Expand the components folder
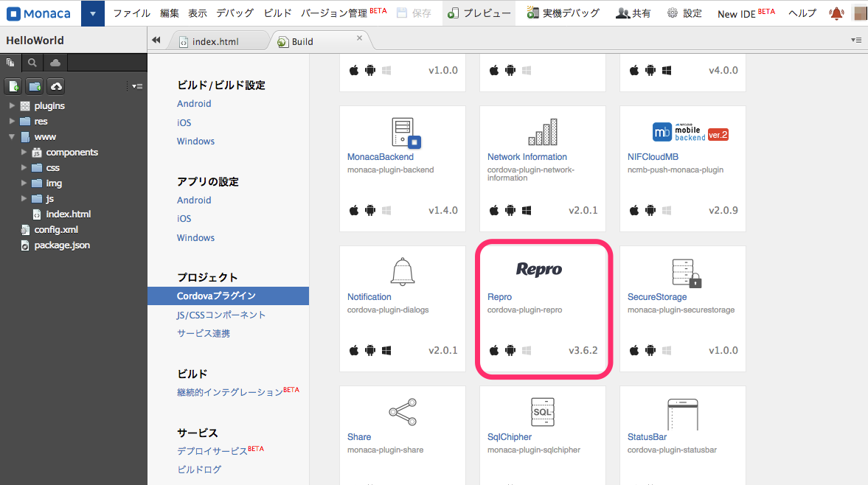 [24, 152]
